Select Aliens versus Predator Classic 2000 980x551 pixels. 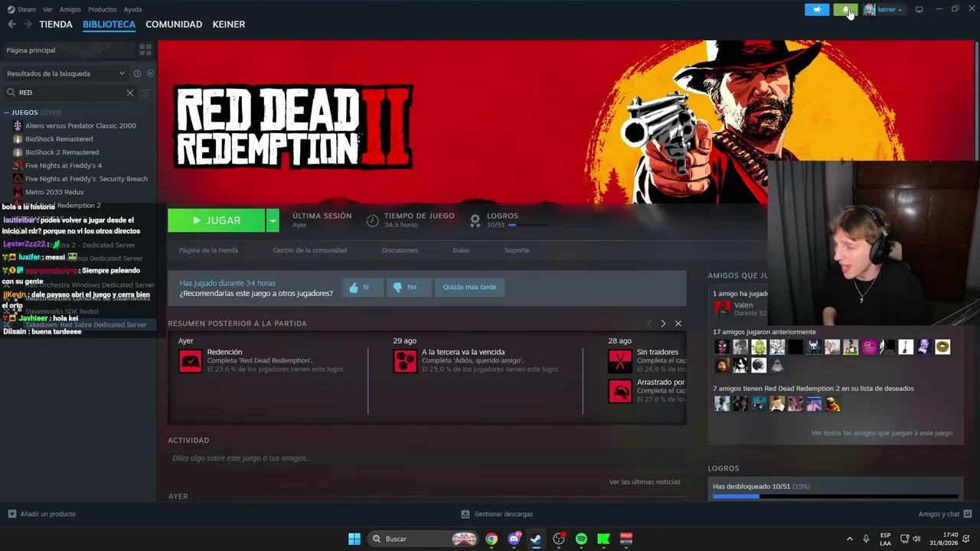[80, 126]
